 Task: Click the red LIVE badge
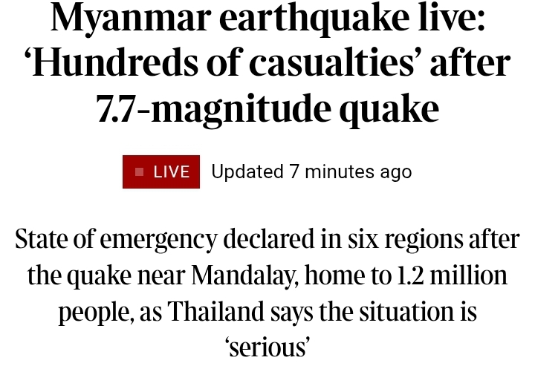click(161, 171)
